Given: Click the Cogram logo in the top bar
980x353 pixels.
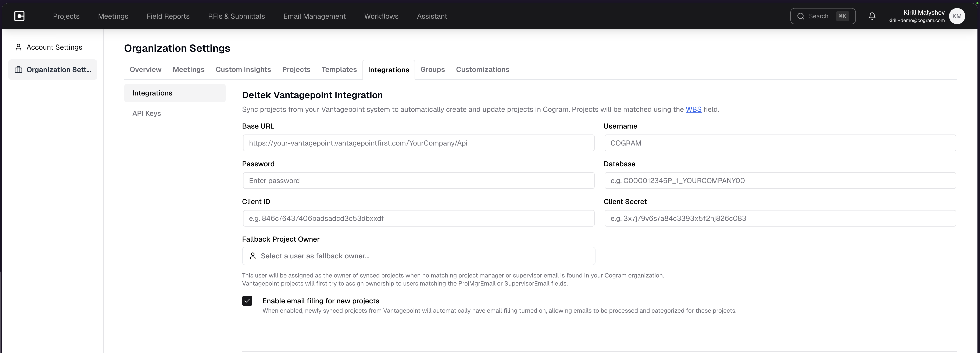Looking at the screenshot, I should click(19, 16).
